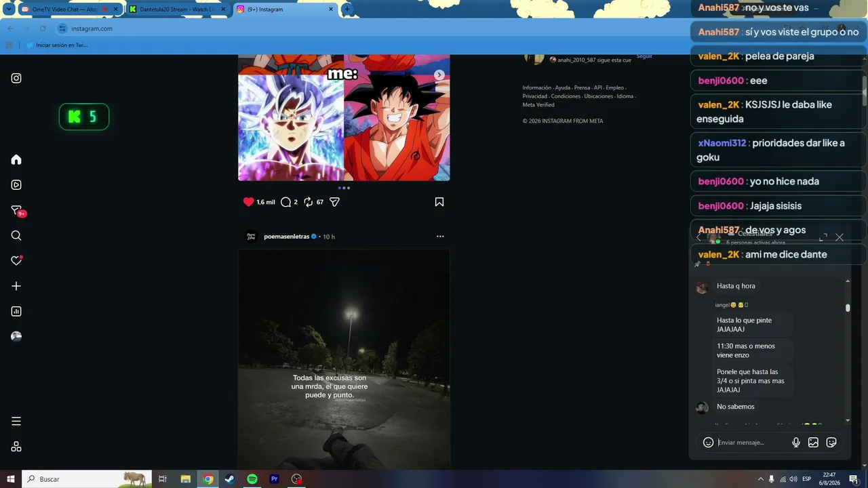The width and height of the screenshot is (868, 488).
Task: Open options menu for poemasenletras post
Action: [x=440, y=237]
